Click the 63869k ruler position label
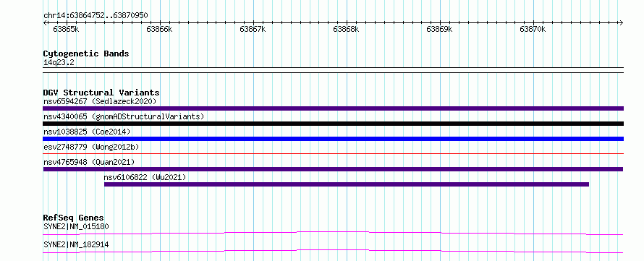Screen dimensions: 644x261 click(439, 29)
